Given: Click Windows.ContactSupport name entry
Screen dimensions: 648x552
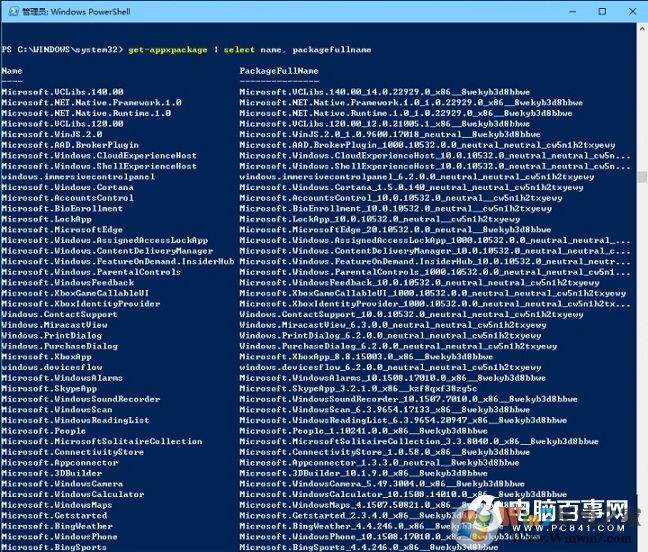Looking at the screenshot, I should coord(60,314).
